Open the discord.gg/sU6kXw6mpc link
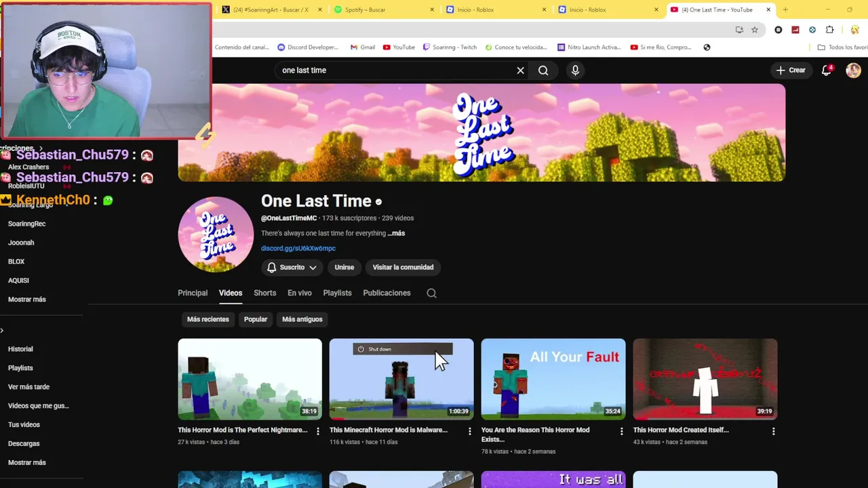Viewport: 868px width, 488px height. (298, 249)
